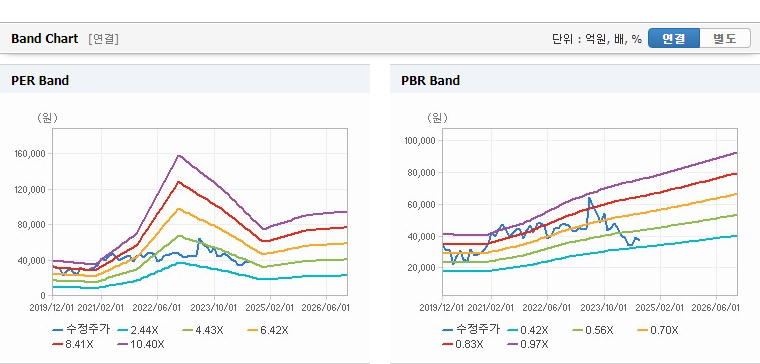Click the 100,000 label on PBR chart axis
This screenshot has height=364, width=760.
[x=420, y=141]
